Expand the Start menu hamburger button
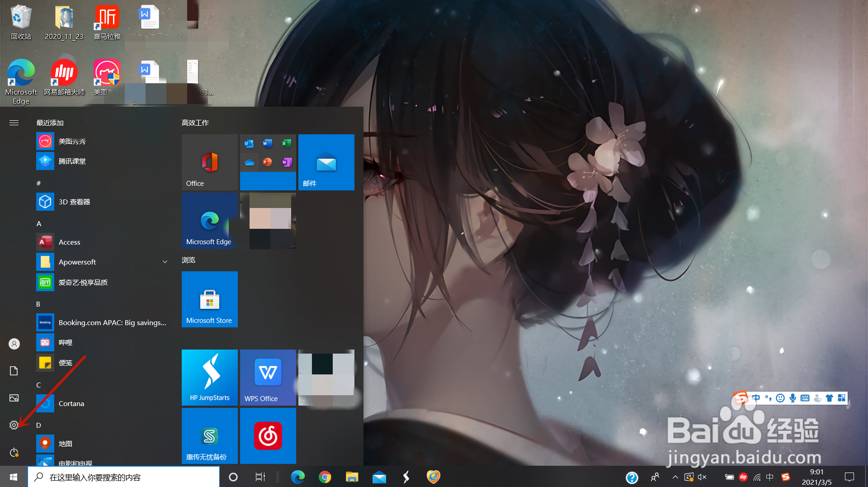Viewport: 868px width, 487px height. (x=14, y=123)
